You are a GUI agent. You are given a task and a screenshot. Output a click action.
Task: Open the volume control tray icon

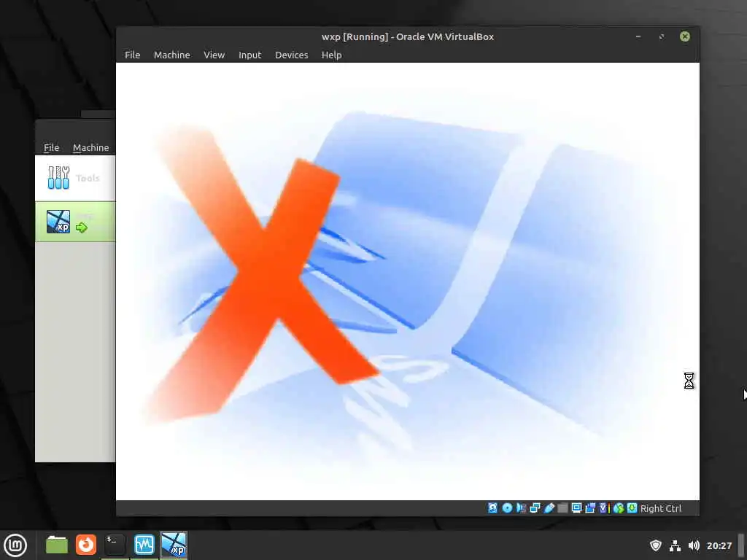pyautogui.click(x=694, y=545)
